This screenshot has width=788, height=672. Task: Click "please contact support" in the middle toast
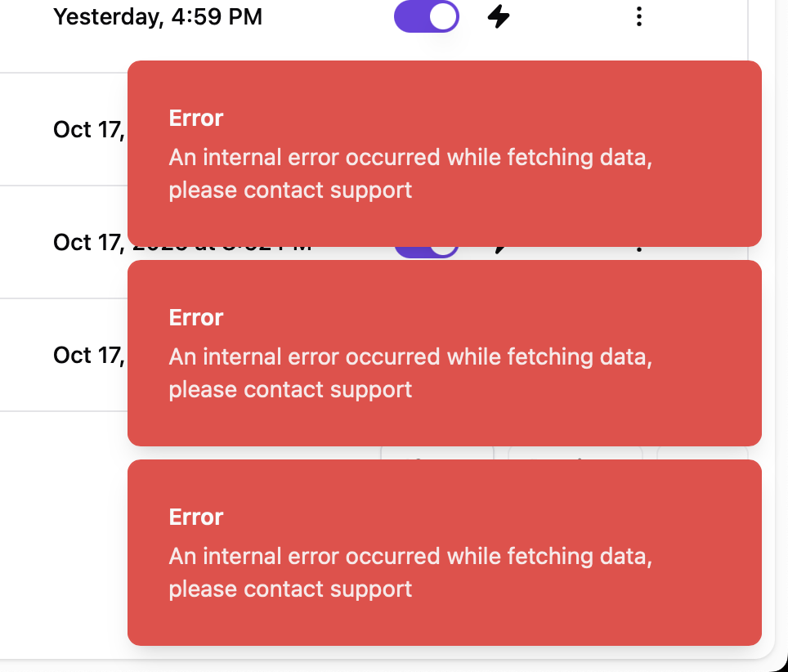click(x=290, y=390)
